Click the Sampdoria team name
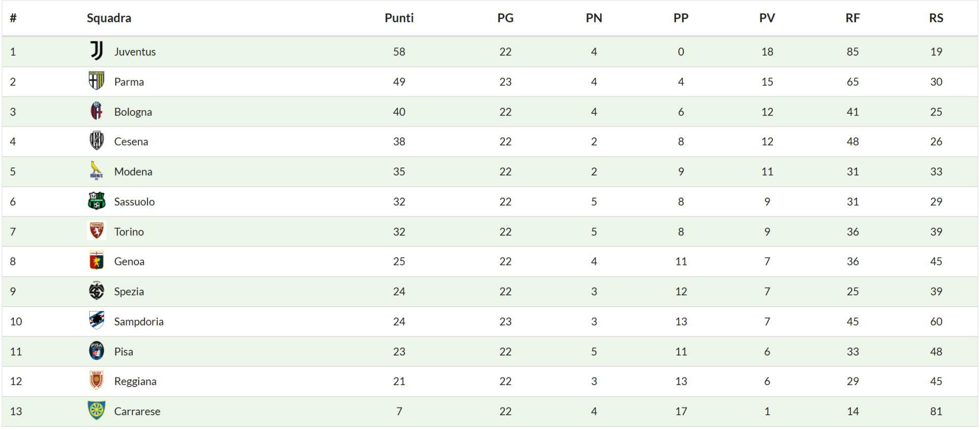The width and height of the screenshot is (980, 430). point(139,321)
